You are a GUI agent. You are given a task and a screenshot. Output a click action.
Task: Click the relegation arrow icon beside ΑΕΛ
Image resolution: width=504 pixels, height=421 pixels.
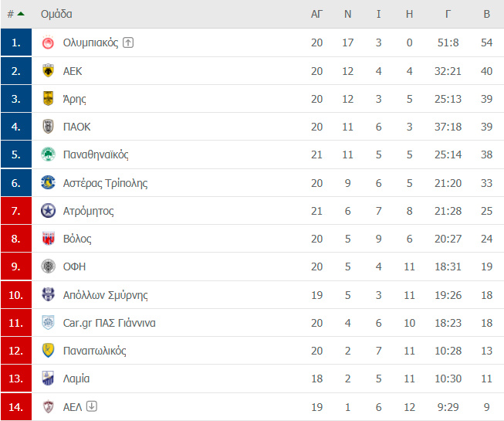92,406
